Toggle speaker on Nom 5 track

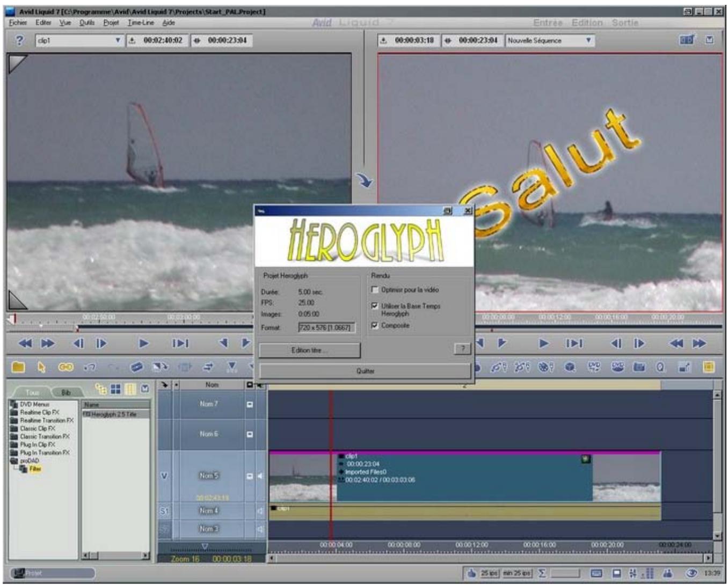[x=260, y=476]
